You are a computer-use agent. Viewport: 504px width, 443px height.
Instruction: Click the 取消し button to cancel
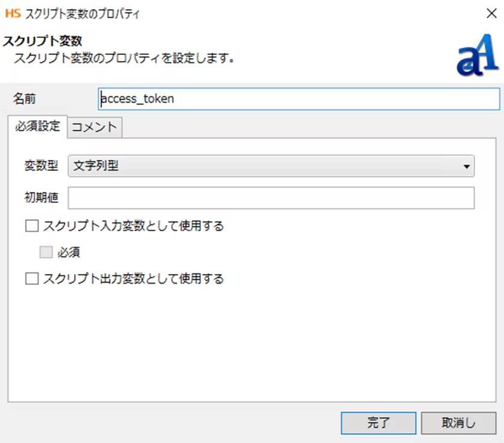[x=458, y=423]
